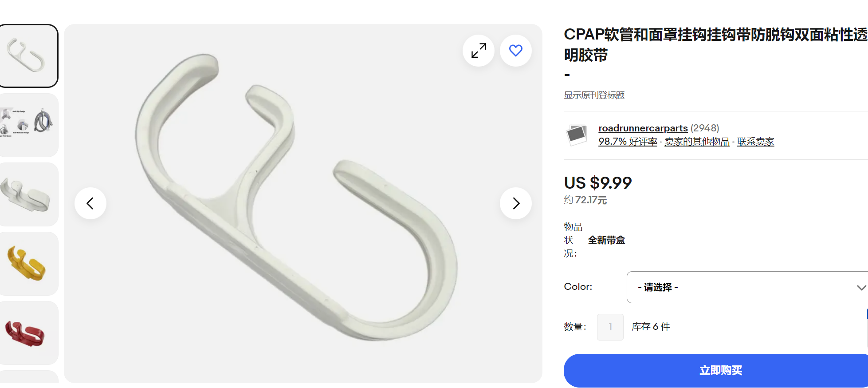The image size is (868, 388).
Task: View the yellow hook thumbnail
Action: point(27,264)
